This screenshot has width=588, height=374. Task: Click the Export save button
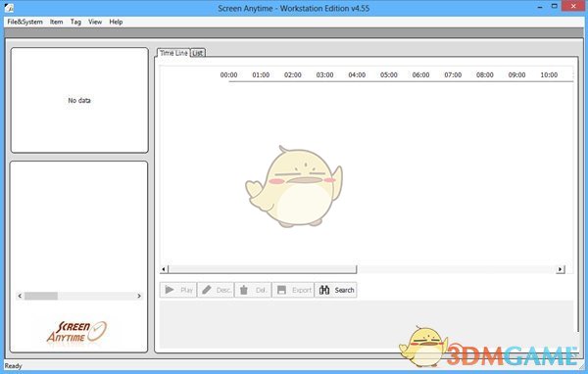pyautogui.click(x=293, y=290)
